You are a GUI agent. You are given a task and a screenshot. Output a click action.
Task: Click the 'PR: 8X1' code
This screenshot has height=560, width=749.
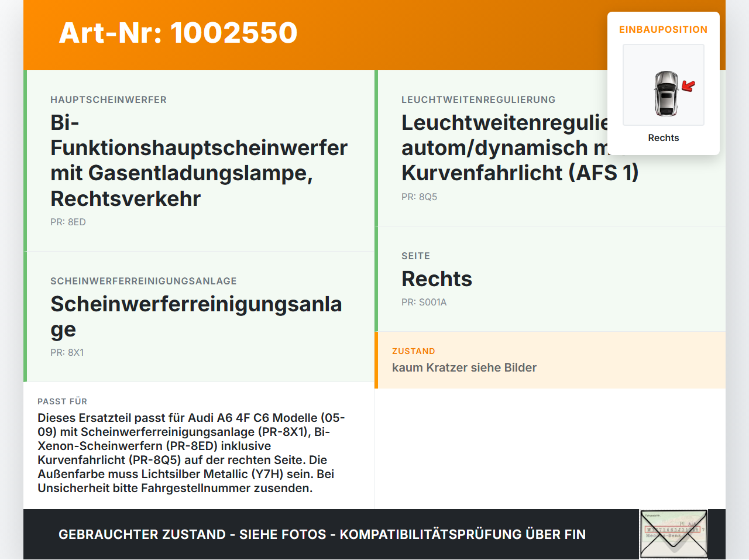pyautogui.click(x=67, y=352)
